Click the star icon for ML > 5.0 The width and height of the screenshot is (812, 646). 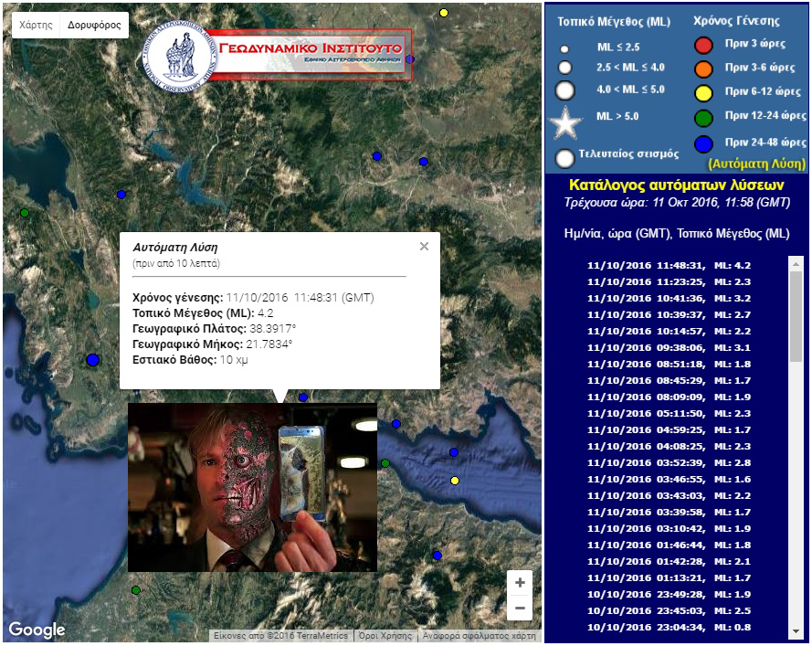click(x=565, y=122)
